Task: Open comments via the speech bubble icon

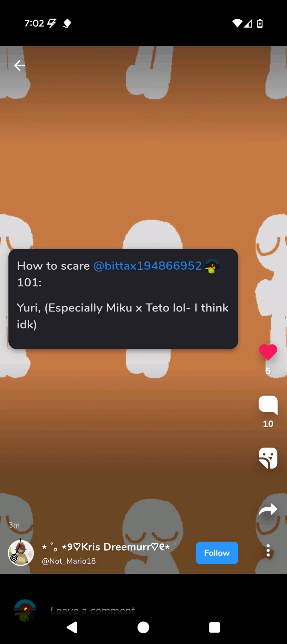Action: pos(268,405)
